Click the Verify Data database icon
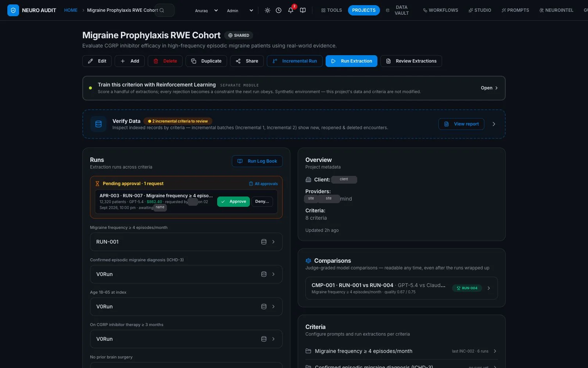 98,124
